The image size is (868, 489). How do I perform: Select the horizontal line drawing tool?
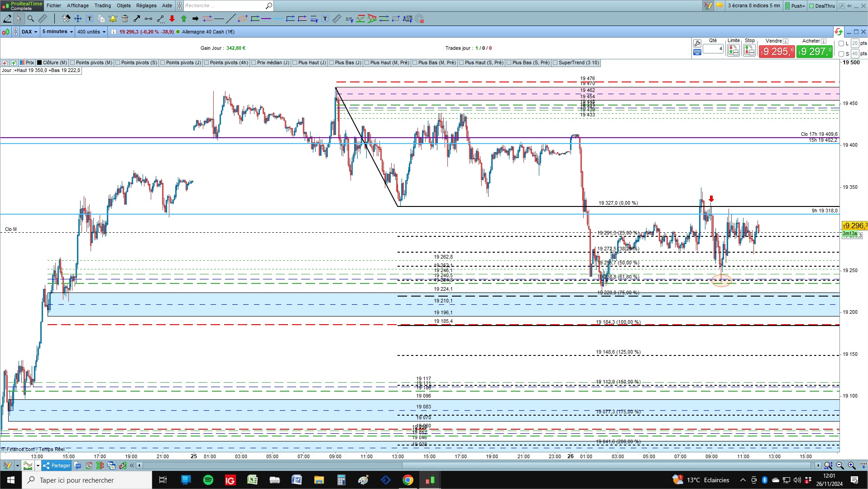219,19
